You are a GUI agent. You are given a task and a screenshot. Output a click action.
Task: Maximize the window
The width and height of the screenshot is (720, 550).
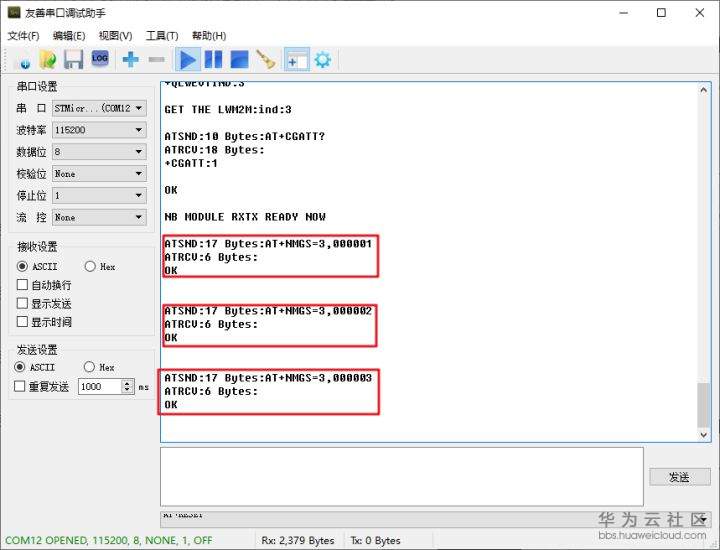pyautogui.click(x=661, y=13)
